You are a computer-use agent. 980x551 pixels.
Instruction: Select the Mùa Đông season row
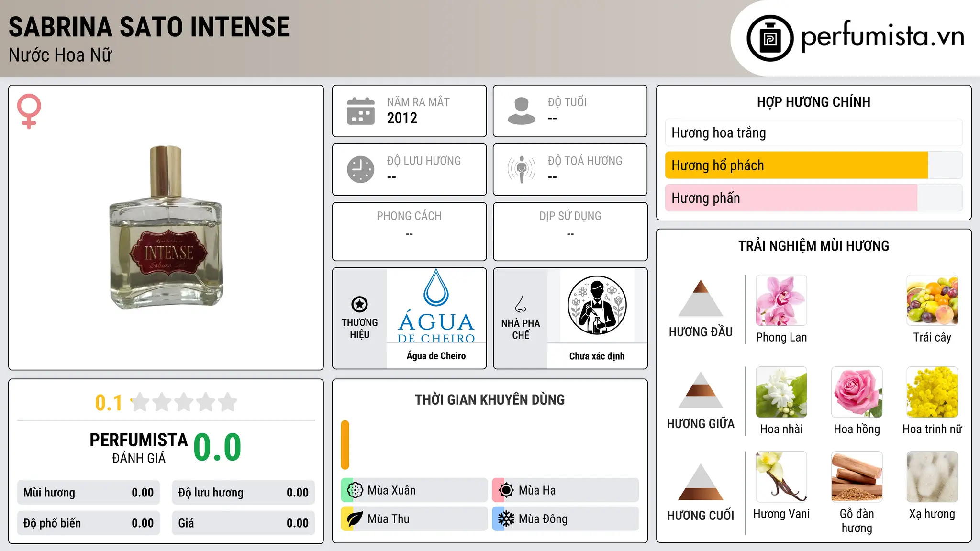click(x=566, y=519)
